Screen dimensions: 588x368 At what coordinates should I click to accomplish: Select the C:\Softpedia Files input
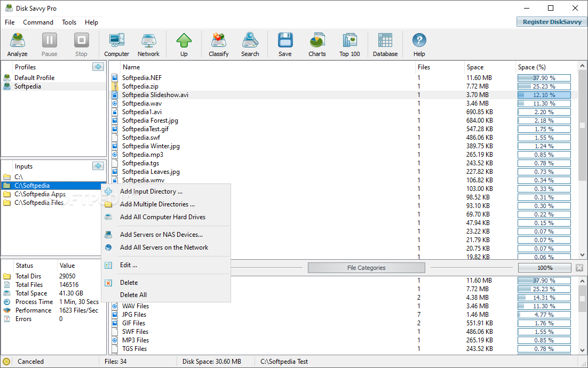[x=54, y=203]
